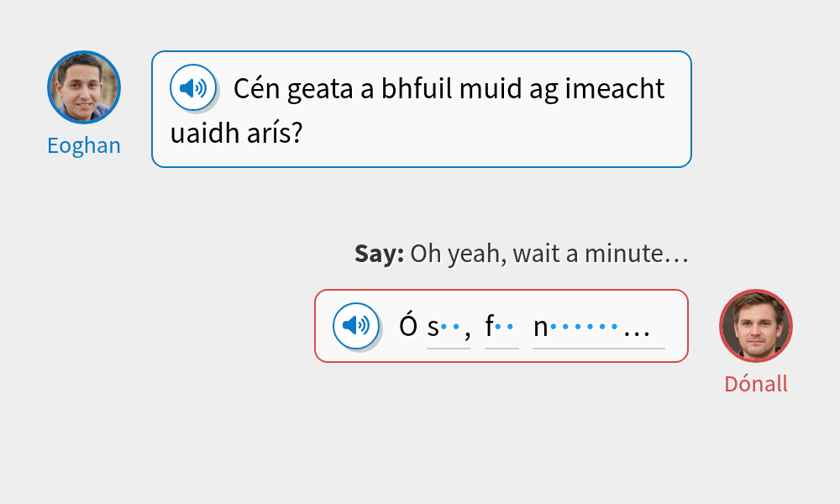Click the name label 'Dónall'
This screenshot has height=504, width=840.
[755, 383]
